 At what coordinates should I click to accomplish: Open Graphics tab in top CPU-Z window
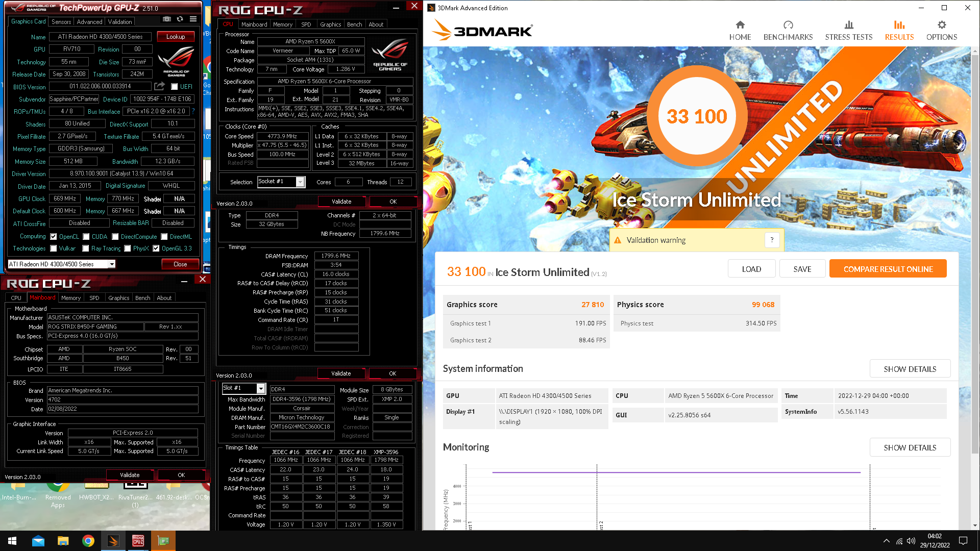tap(330, 24)
